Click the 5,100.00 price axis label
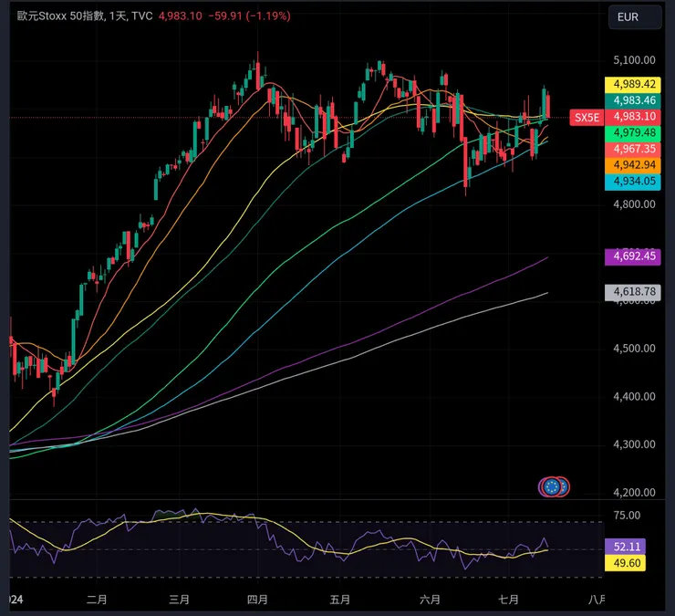This screenshot has height=616, width=675. click(634, 60)
